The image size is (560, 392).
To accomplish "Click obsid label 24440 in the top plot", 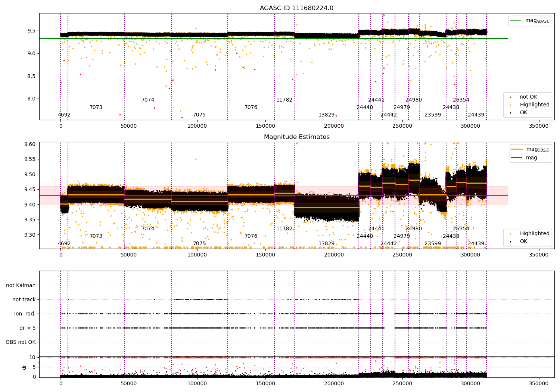I will (x=365, y=108).
